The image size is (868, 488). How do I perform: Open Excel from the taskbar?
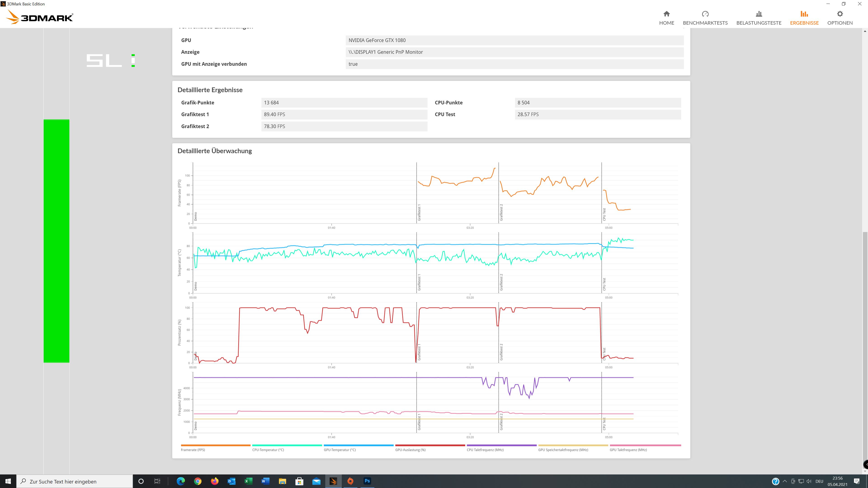tap(248, 481)
